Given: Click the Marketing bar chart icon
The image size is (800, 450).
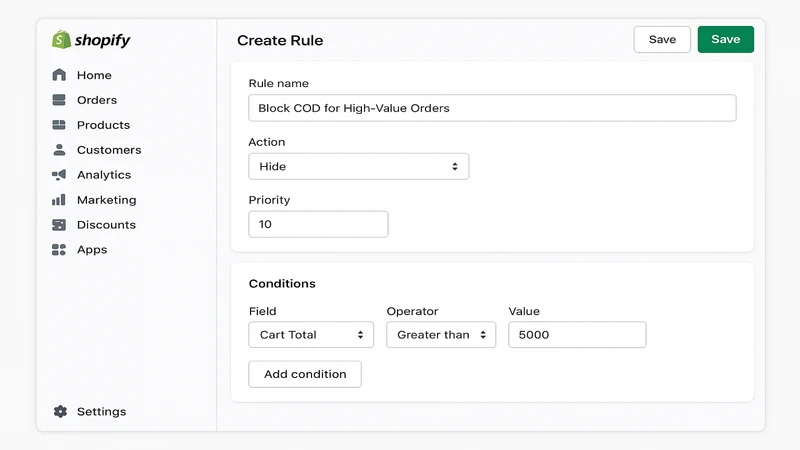Looking at the screenshot, I should pyautogui.click(x=59, y=199).
